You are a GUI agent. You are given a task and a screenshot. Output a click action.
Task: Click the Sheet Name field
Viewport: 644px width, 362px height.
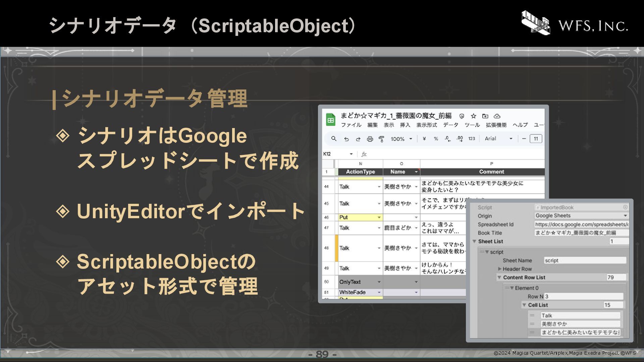click(x=585, y=260)
